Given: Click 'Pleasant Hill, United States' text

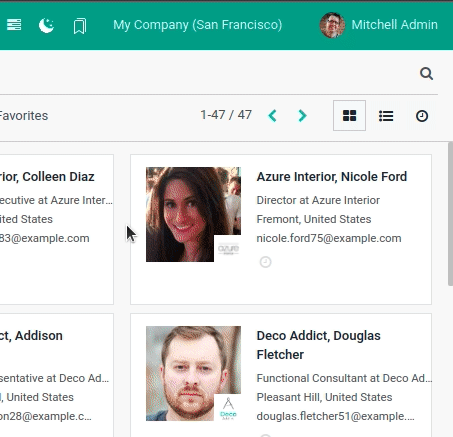Looking at the screenshot, I should [324, 397].
